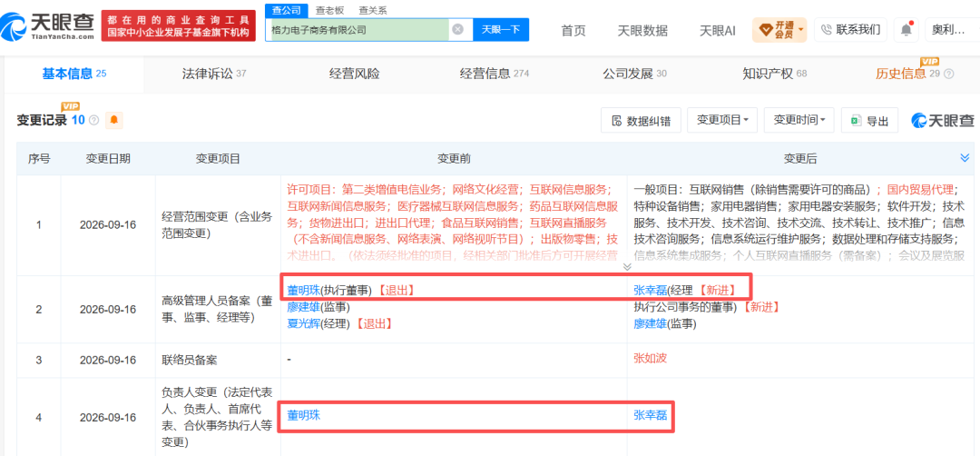The width and height of the screenshot is (980, 456).
Task: Click the 序号 column header
Action: coord(39,159)
